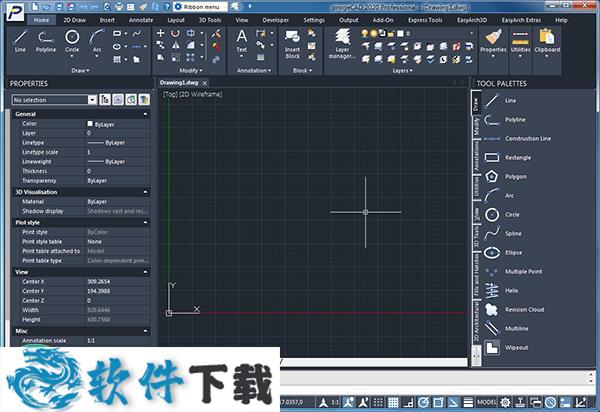The width and height of the screenshot is (600, 412).
Task: Toggle the layer on/off lightbulb icon
Action: tap(365, 33)
